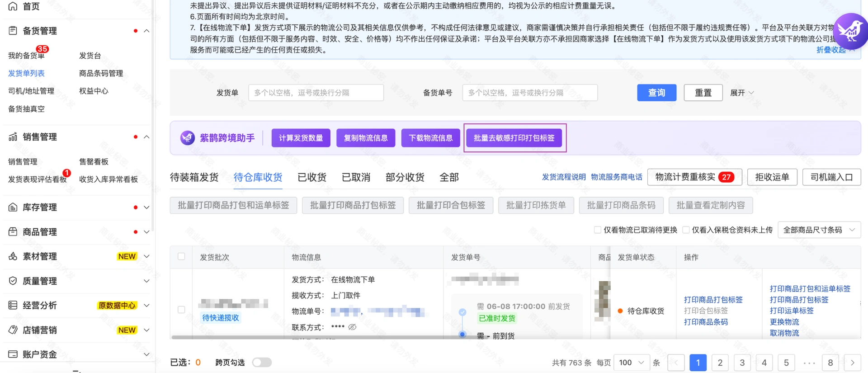Click the 下载物流信息 button
This screenshot has height=373, width=868.
(430, 138)
